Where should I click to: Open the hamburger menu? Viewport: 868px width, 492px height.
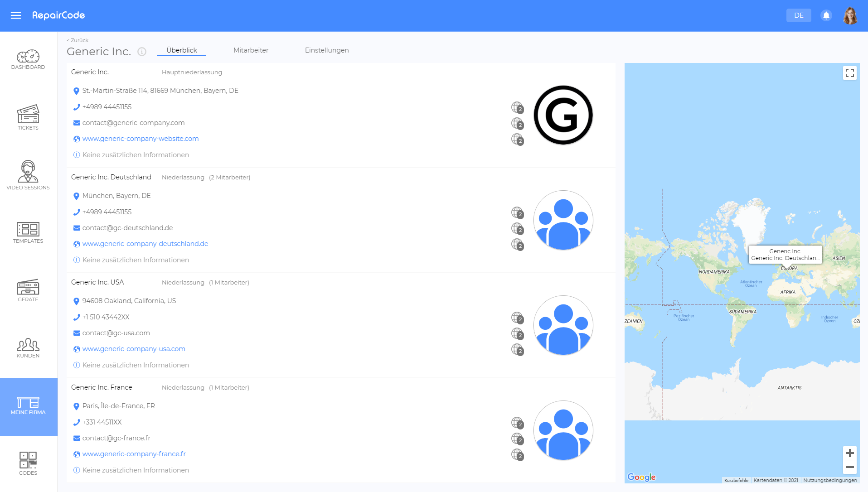click(16, 15)
